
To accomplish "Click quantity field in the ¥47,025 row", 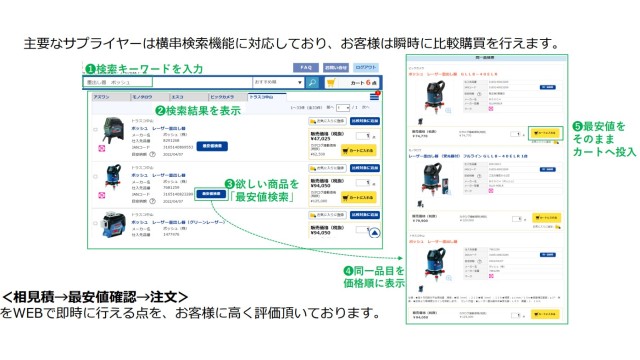I will pyautogui.click(x=363, y=136).
